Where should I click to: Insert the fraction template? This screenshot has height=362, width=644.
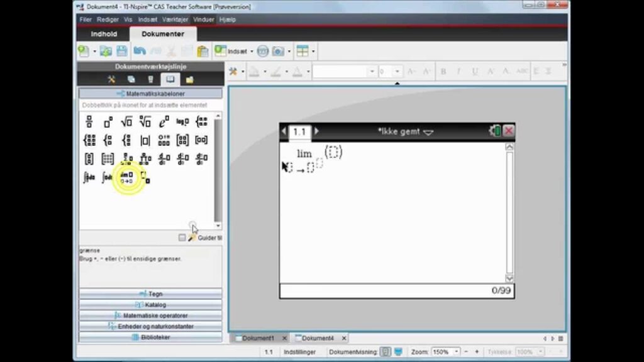(89, 122)
